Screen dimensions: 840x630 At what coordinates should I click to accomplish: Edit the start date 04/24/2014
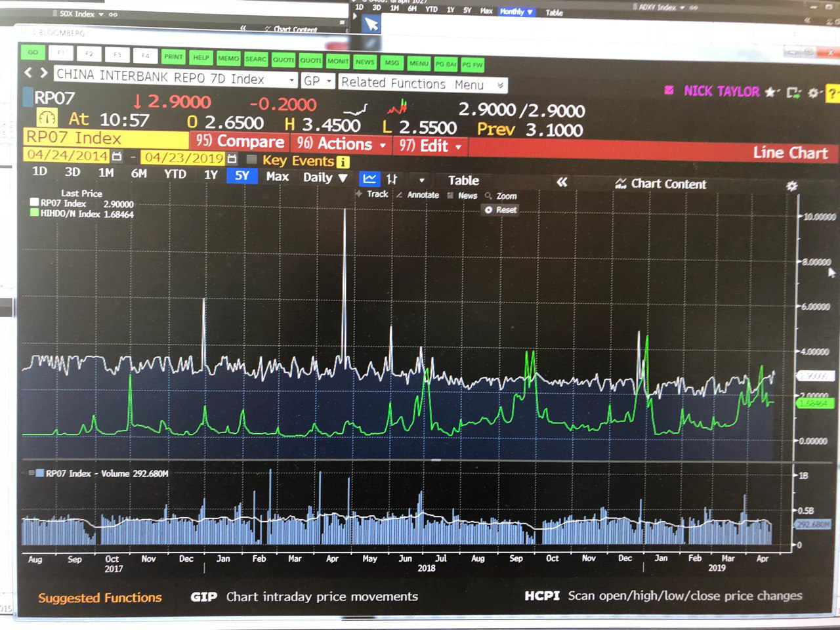point(66,156)
